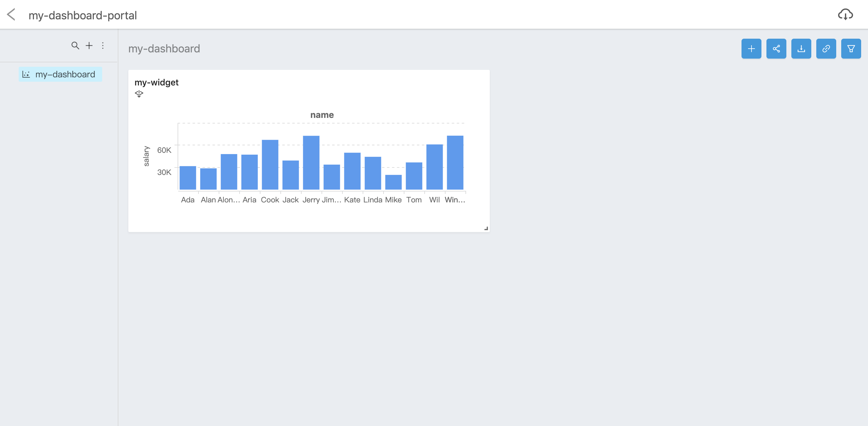
Task: Click the blue link button
Action: point(826,49)
